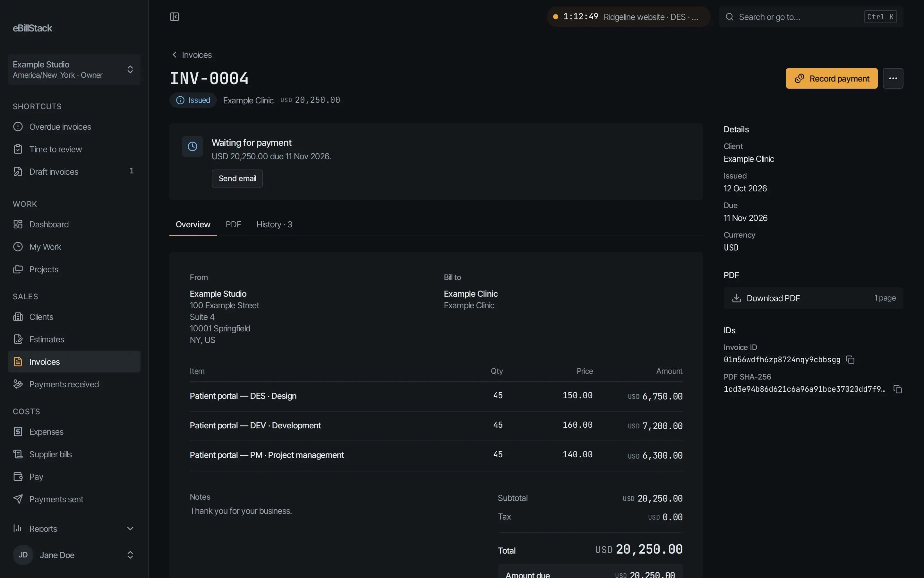Screen dimensions: 924x578
Task: Click Send email button
Action: click(x=237, y=179)
